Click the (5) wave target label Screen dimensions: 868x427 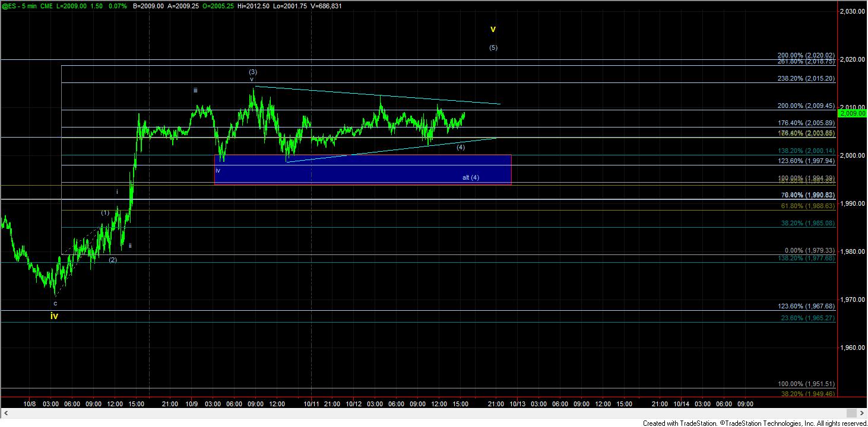point(493,48)
